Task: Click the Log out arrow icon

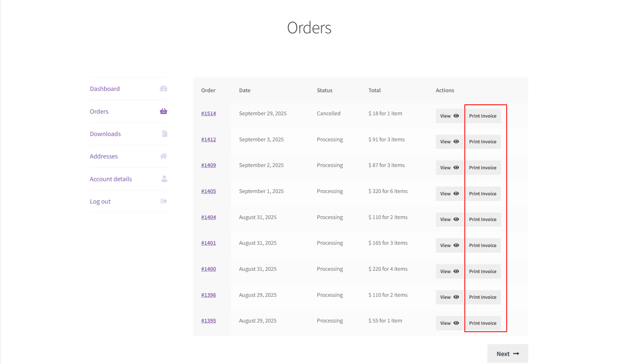Action: [x=164, y=201]
